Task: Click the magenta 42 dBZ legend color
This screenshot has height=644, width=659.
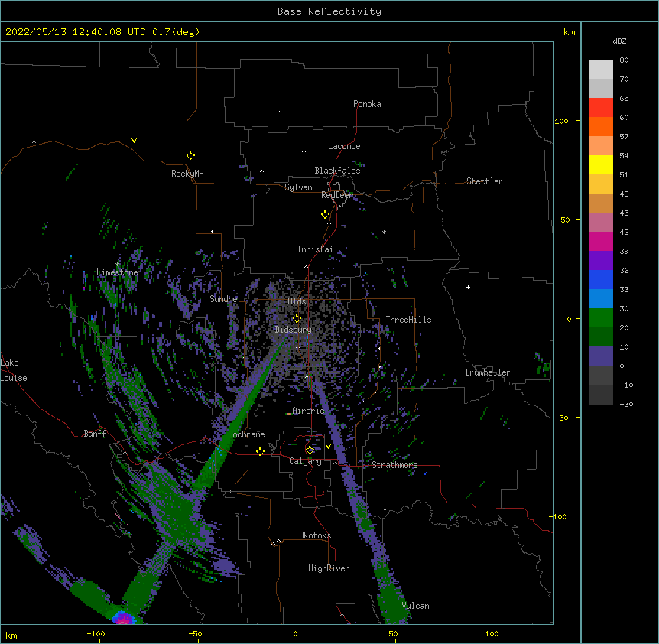Action: (601, 241)
